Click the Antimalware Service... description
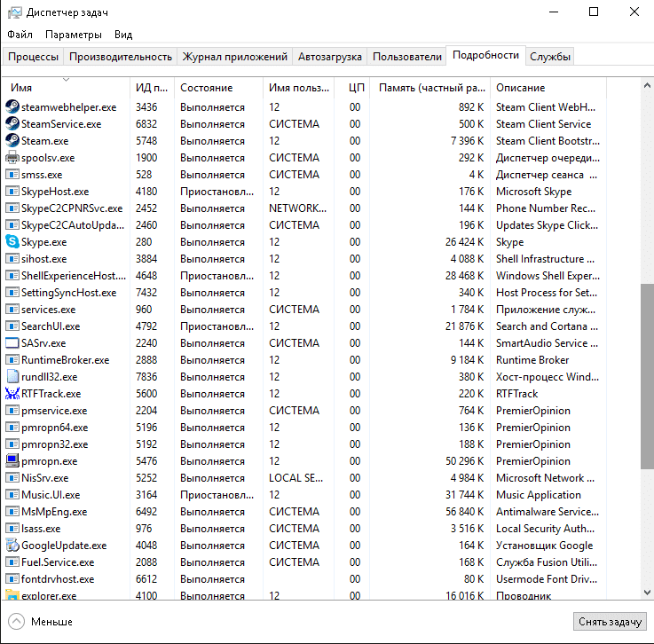Viewport: 654px width, 644px height. 548,512
